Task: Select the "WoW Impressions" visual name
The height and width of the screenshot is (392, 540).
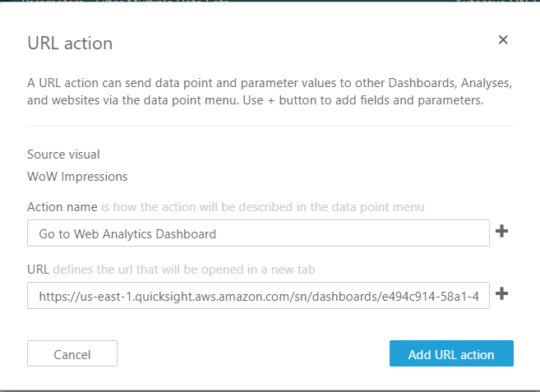Action: pyautogui.click(x=77, y=176)
